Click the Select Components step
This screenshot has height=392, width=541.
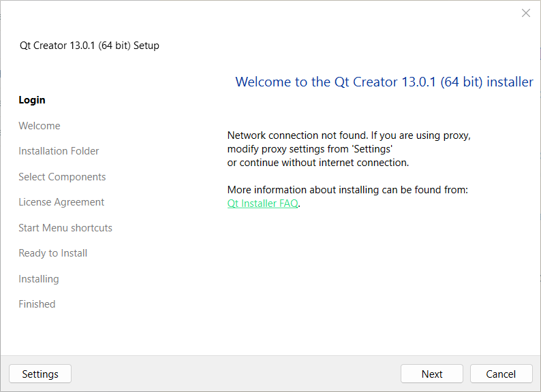pos(62,177)
